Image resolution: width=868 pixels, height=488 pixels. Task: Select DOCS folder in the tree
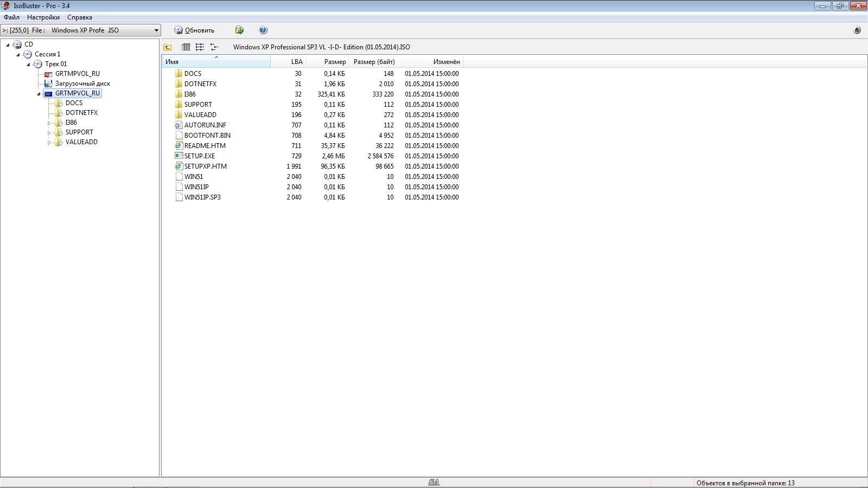tap(74, 103)
